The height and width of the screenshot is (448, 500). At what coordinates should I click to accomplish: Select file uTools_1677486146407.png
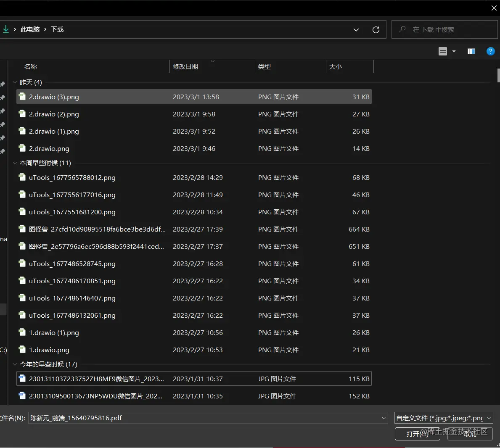(194, 298)
